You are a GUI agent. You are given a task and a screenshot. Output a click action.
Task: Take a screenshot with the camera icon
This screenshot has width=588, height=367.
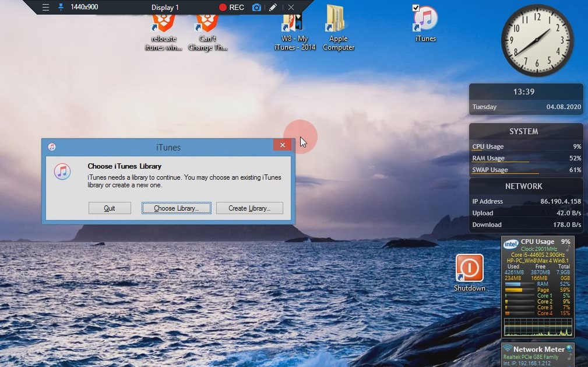pos(256,7)
